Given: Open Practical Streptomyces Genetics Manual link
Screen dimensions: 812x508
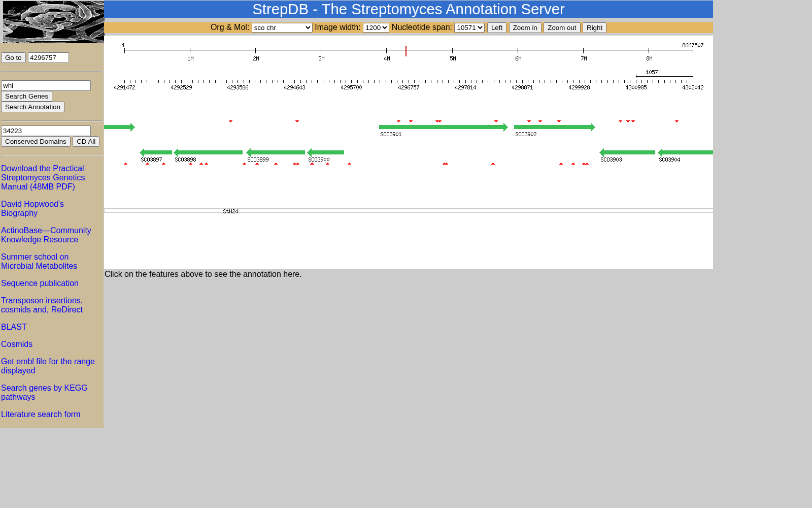Looking at the screenshot, I should 43,177.
